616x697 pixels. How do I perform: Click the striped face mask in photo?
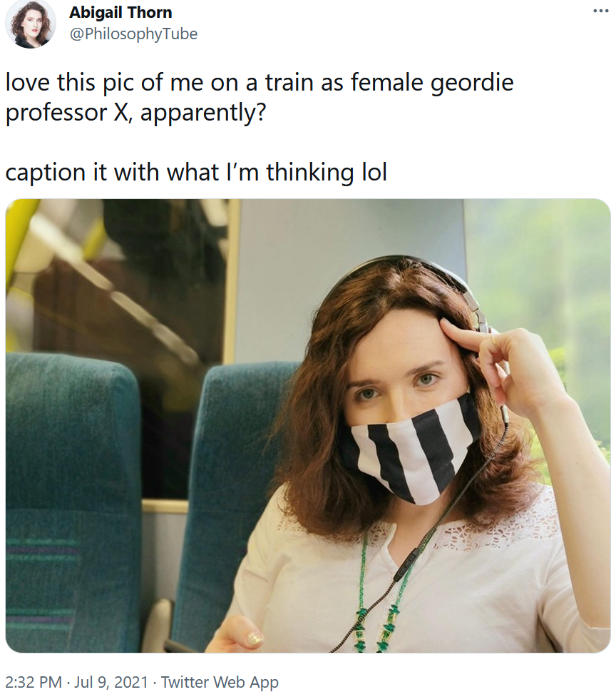(411, 450)
